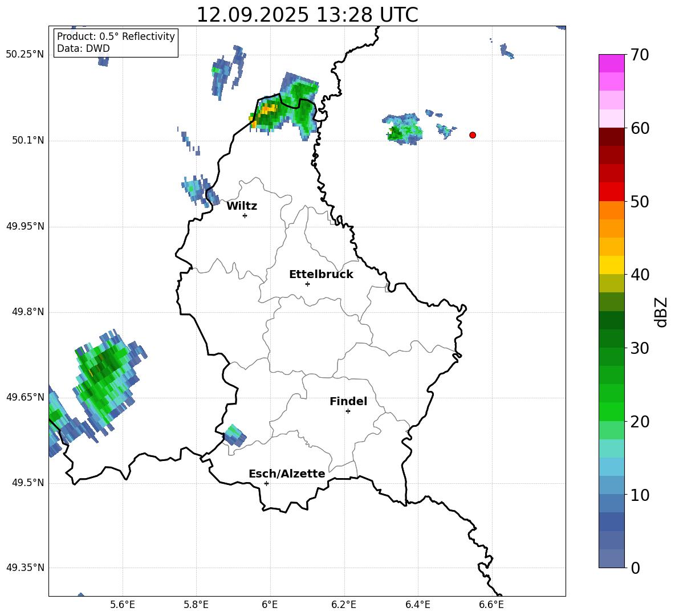Click the 'Product: 0.5° Reflectivity' legend line
This screenshot has height=616, width=675.
[116, 36]
